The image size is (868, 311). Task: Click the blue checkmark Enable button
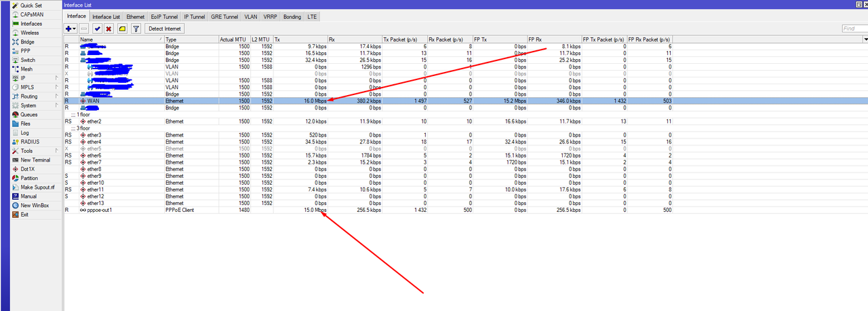click(98, 29)
